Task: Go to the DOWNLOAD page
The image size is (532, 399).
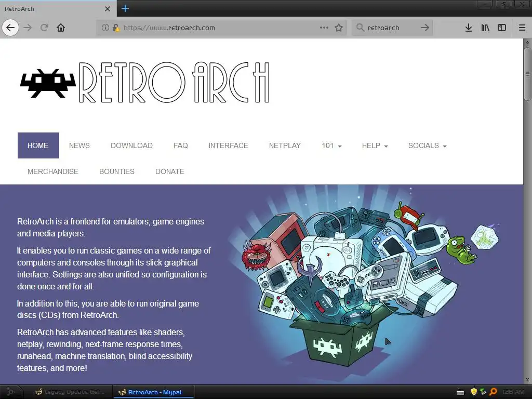Action: [131, 145]
